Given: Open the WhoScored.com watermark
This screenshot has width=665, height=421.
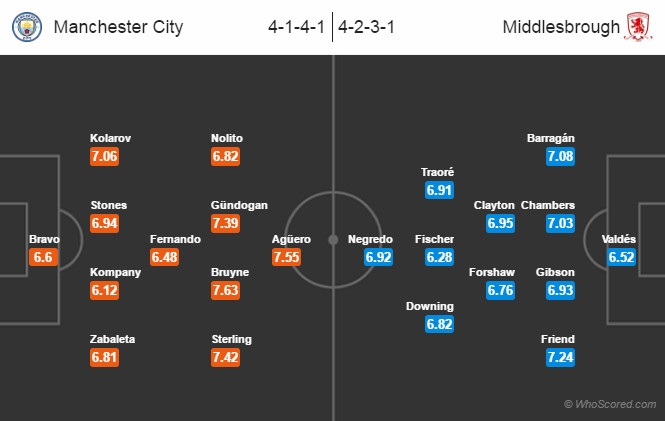Looking at the screenshot, I should point(608,404).
